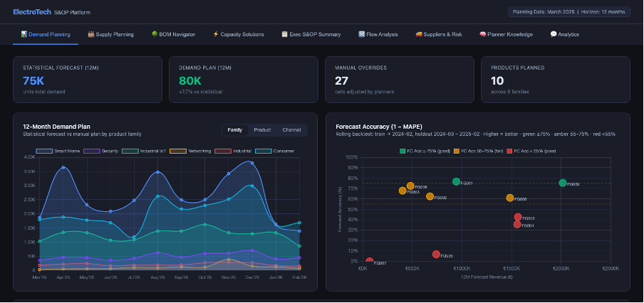
Task: Open the Statistical Forecast 75K card
Action: (x=88, y=80)
